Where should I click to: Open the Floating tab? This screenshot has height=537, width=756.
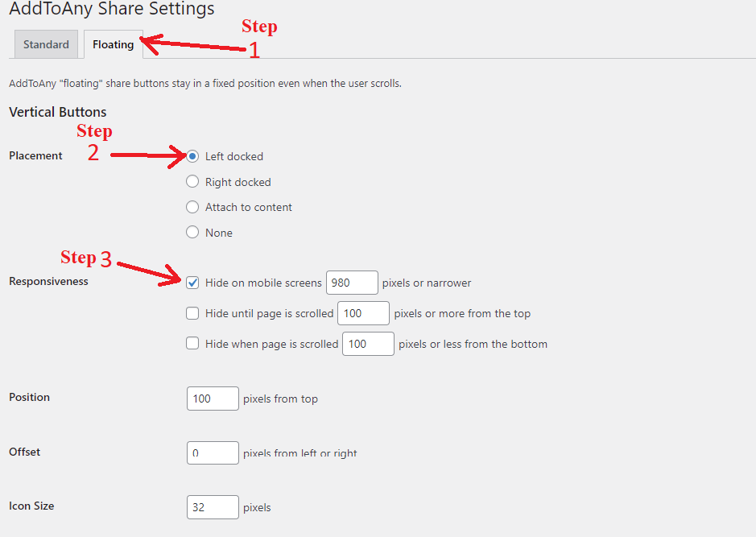tap(114, 44)
